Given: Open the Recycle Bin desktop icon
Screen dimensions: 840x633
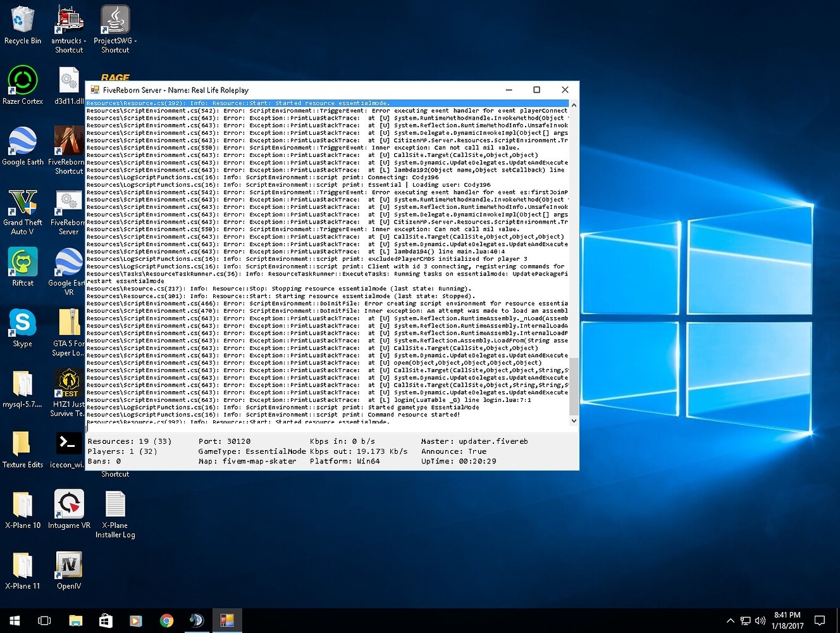Looking at the screenshot, I should [23, 25].
